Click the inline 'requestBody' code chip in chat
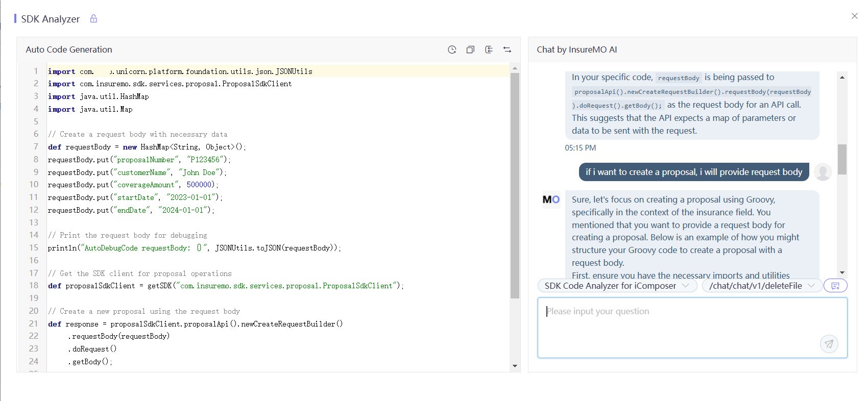Screen dimensions: 868x401 pos(679,78)
